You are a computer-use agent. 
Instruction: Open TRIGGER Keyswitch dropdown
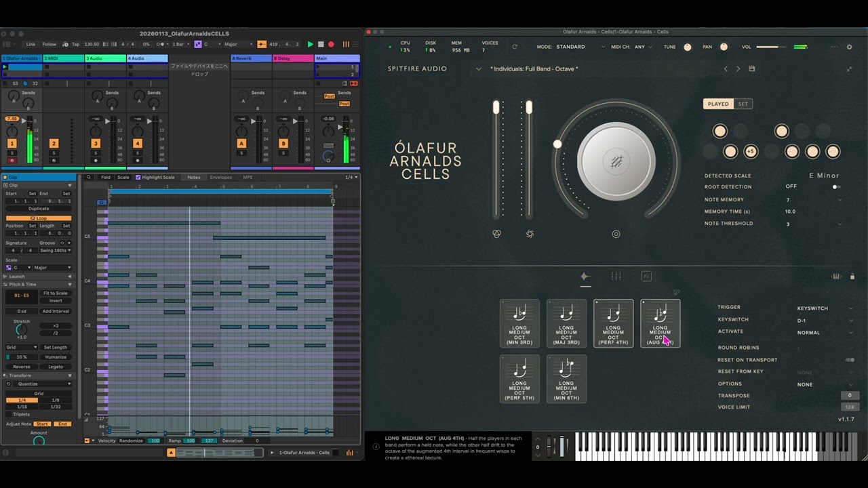(x=825, y=308)
